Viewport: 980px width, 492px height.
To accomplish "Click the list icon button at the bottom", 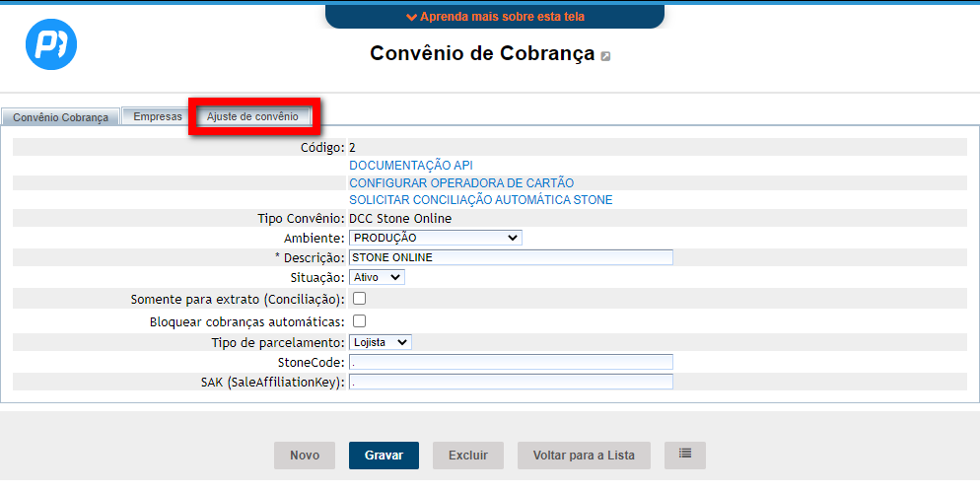I will (x=685, y=455).
